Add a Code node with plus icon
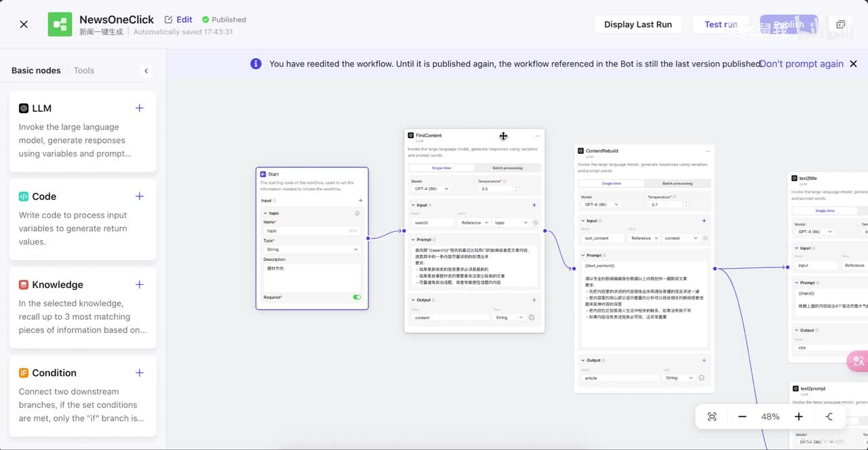The width and height of the screenshot is (868, 450). click(139, 197)
